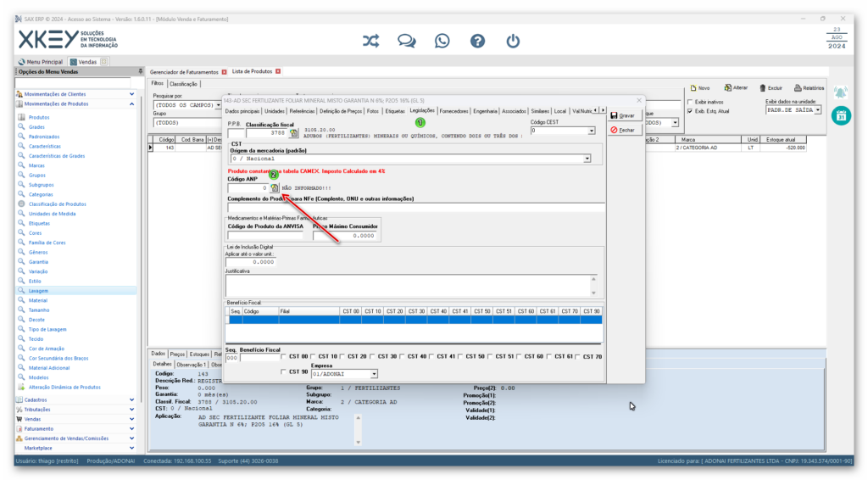This screenshot has width=868, height=480.
Task: Switch to the Dados principais tab
Action: coord(242,111)
